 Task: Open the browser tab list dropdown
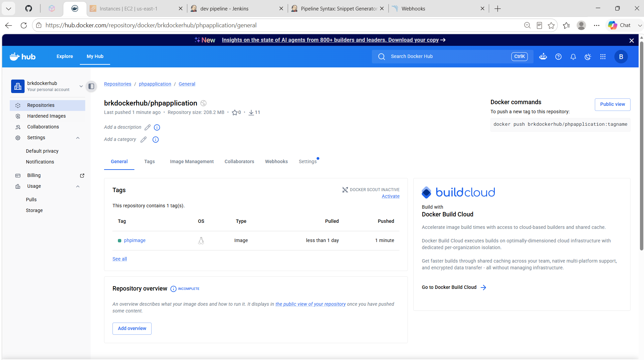point(8,8)
